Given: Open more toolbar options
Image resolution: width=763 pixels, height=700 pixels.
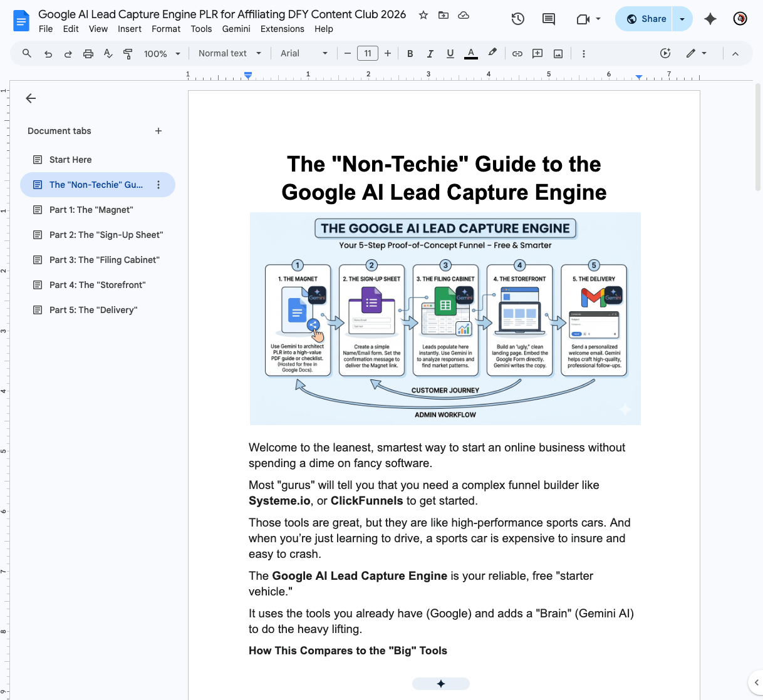Looking at the screenshot, I should [x=584, y=54].
